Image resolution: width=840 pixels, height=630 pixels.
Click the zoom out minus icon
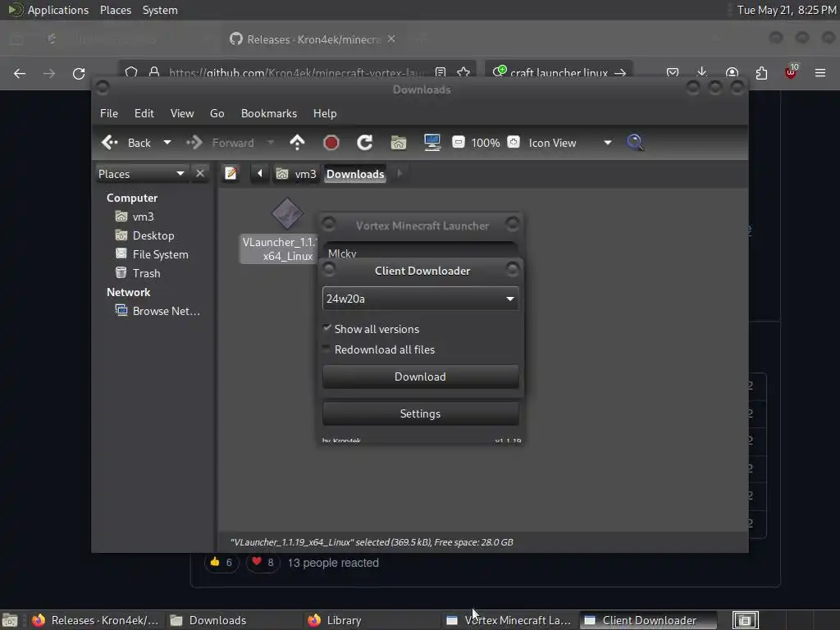(458, 142)
